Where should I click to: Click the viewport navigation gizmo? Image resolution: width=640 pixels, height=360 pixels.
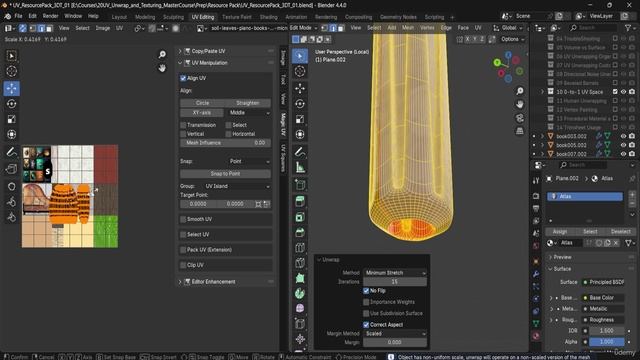(x=508, y=67)
